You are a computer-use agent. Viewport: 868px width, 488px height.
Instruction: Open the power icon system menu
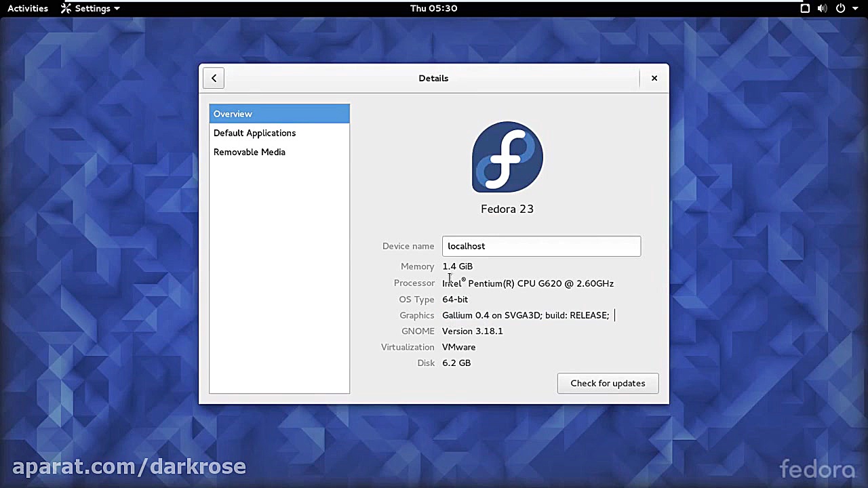point(840,8)
